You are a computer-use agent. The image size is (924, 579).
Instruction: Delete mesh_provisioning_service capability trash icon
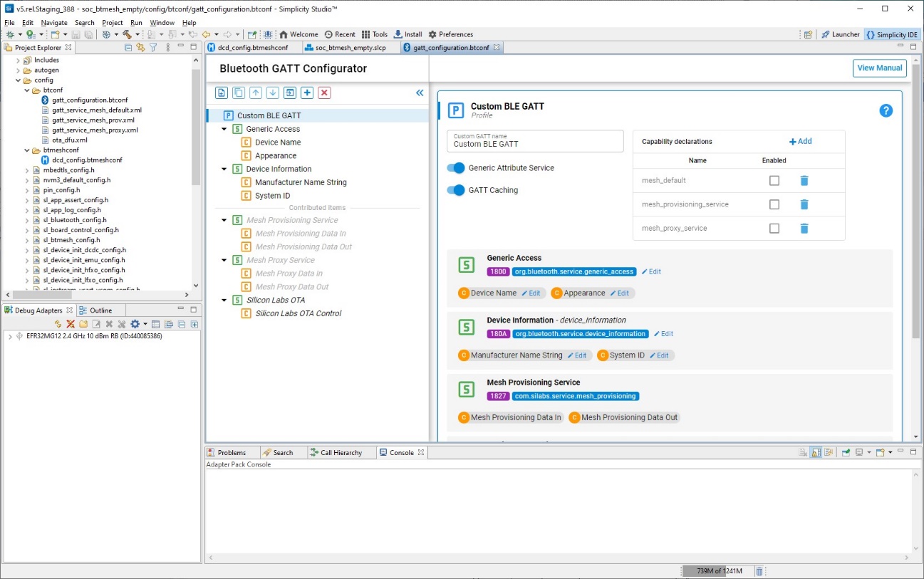[x=804, y=204]
